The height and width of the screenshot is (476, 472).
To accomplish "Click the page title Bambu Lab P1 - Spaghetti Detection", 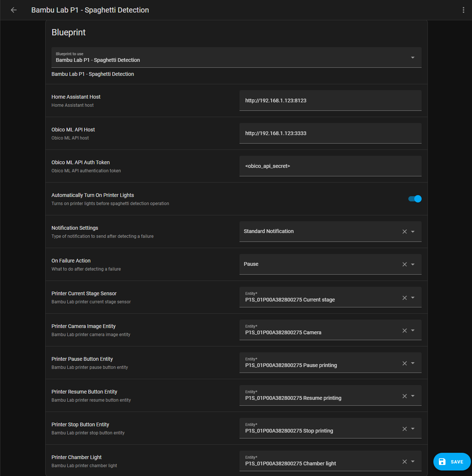I will 90,10.
